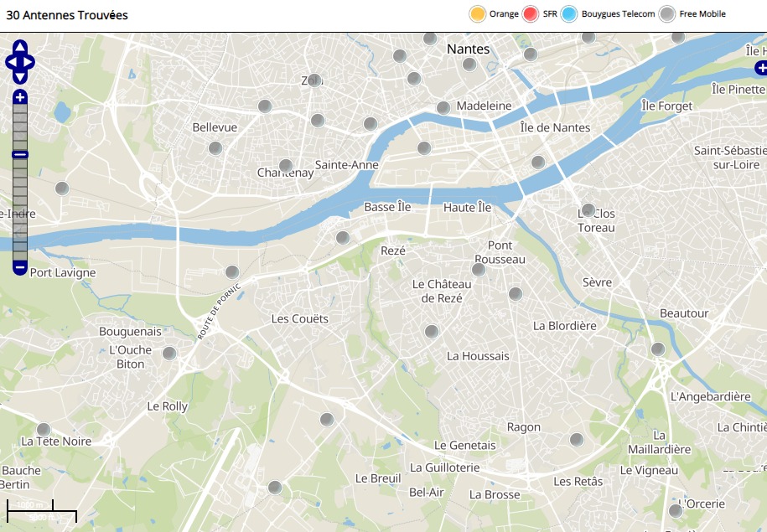Toggle the Bouygues Telecom blue circle

pyautogui.click(x=570, y=13)
